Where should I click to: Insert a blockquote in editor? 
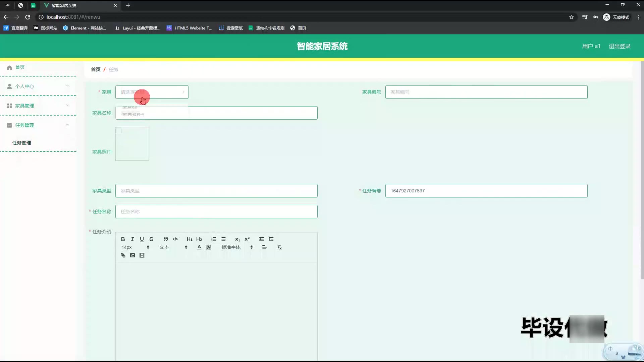click(166, 239)
